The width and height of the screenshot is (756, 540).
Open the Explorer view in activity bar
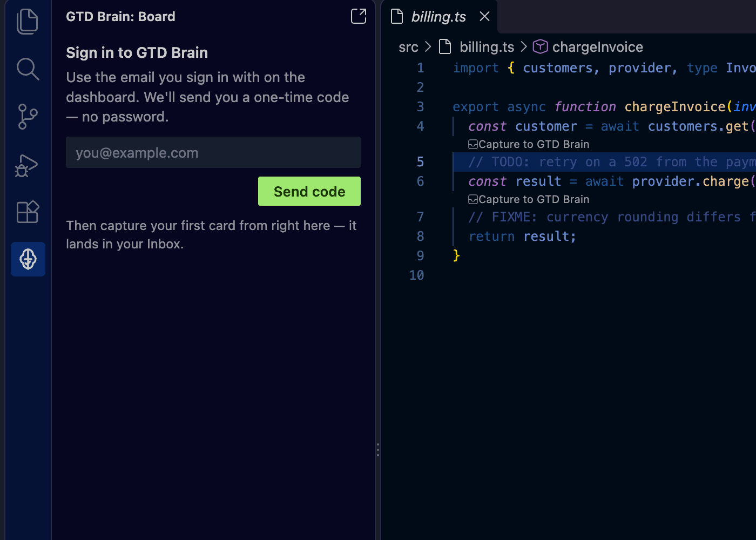point(28,22)
